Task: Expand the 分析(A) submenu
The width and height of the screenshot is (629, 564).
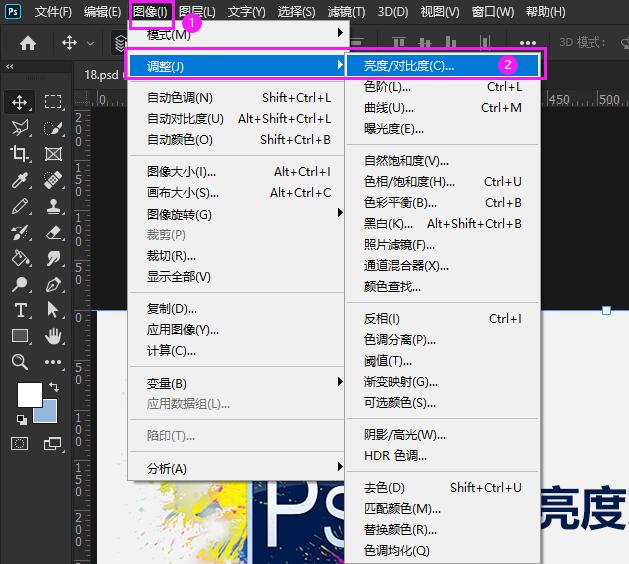Action: (237, 468)
